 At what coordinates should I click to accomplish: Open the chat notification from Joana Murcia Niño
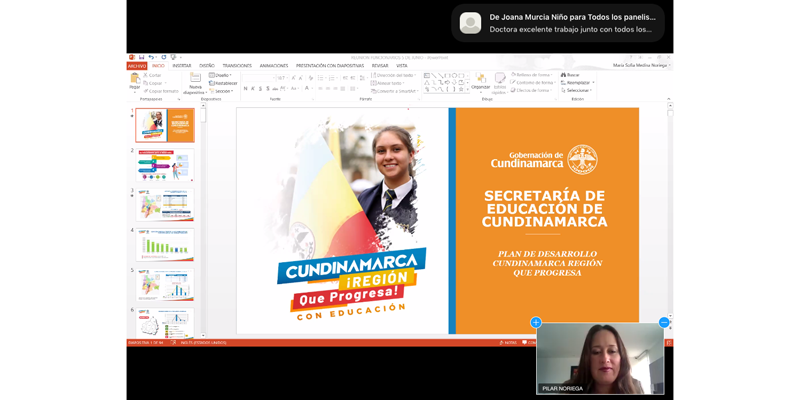tap(558, 23)
